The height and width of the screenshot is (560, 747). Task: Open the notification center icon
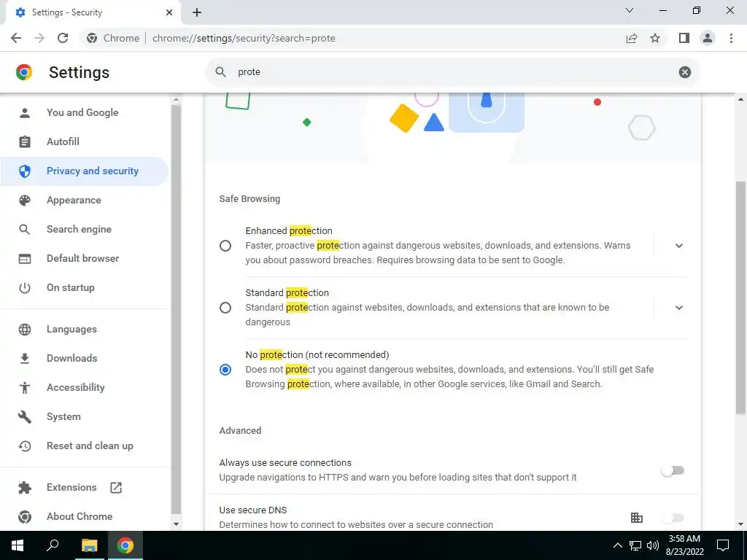point(723,545)
